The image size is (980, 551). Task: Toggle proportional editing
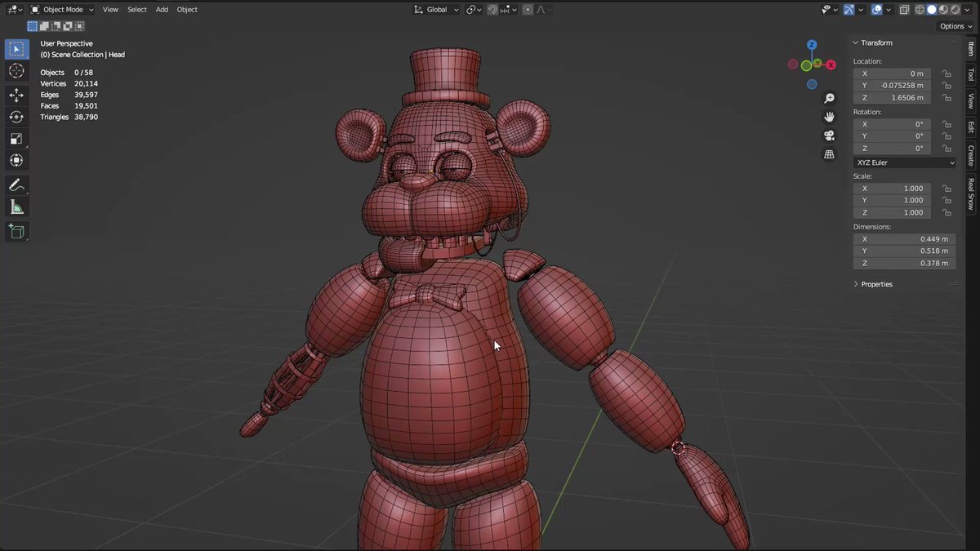pyautogui.click(x=528, y=10)
